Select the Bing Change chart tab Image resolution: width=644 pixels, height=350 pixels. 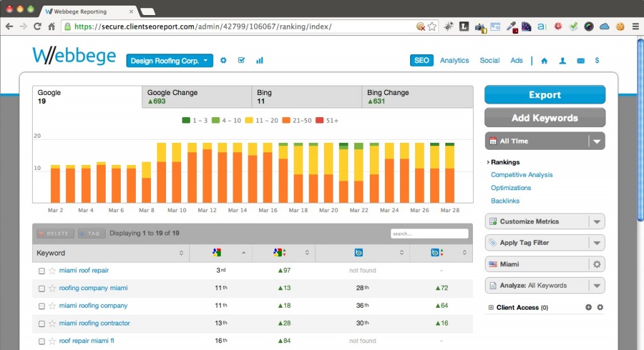418,97
